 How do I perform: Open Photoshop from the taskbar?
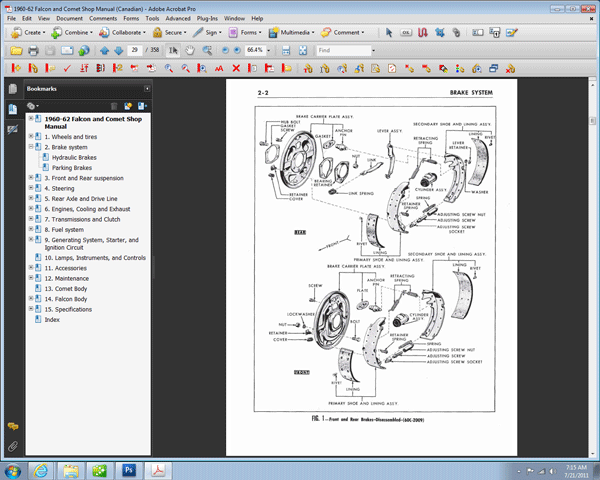[x=129, y=470]
